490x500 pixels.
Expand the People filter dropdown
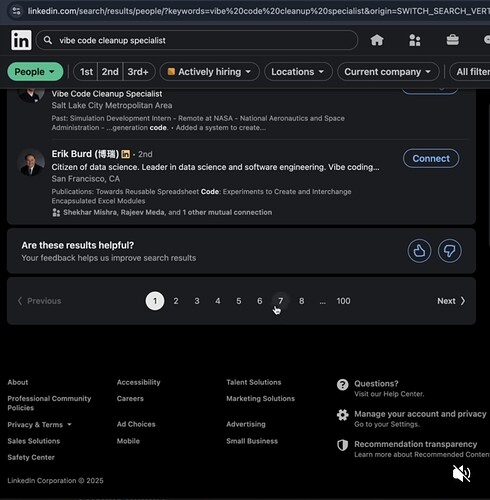pyautogui.click(x=35, y=72)
